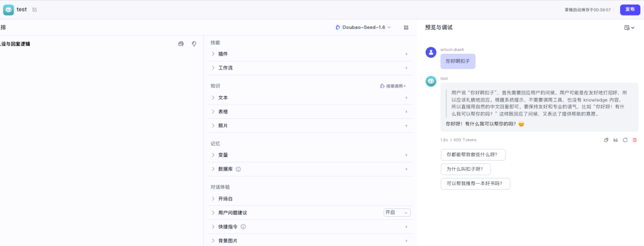Click suggestion 可以帮我推荐一本好书吗？
Viewport: 644px width, 246px height.
[475, 183]
